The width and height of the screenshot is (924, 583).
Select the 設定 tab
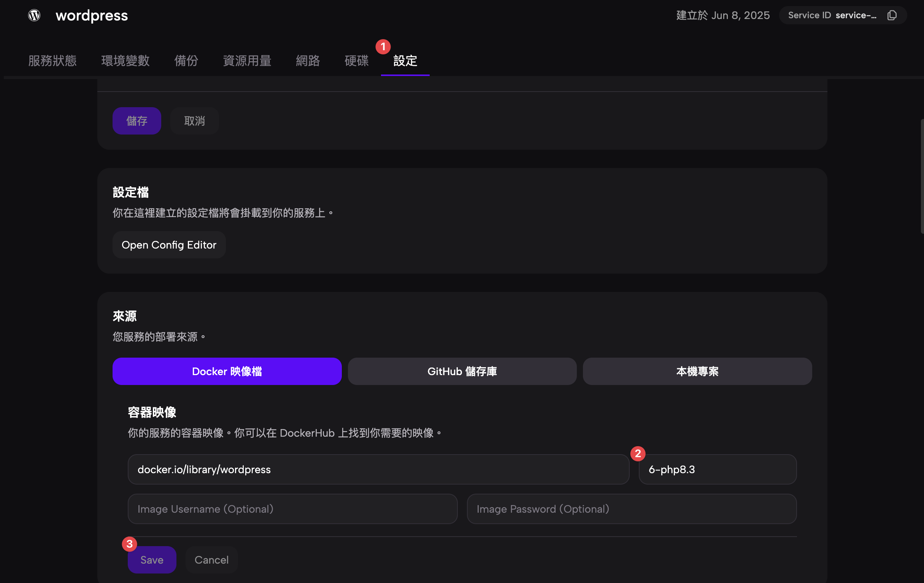tap(405, 60)
